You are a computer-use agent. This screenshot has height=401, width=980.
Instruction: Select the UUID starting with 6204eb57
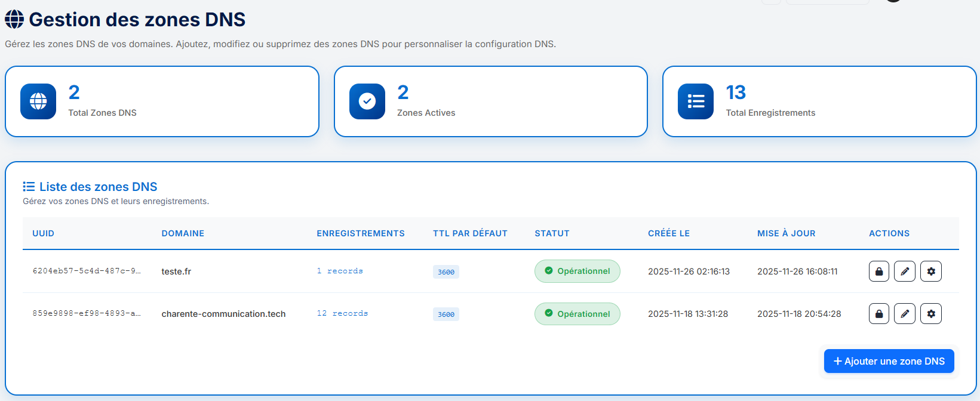[x=87, y=271]
